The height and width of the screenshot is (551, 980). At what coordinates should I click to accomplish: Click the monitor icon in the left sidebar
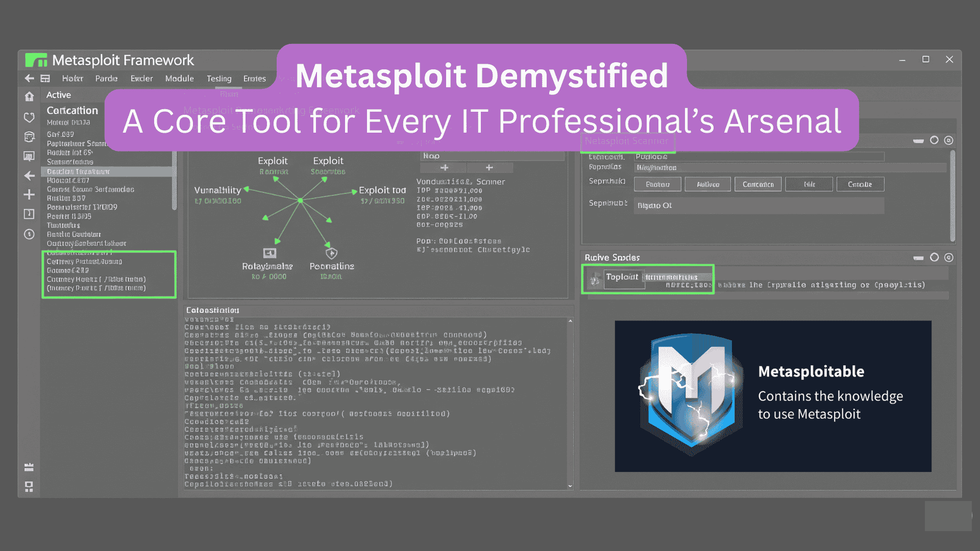tap(29, 156)
